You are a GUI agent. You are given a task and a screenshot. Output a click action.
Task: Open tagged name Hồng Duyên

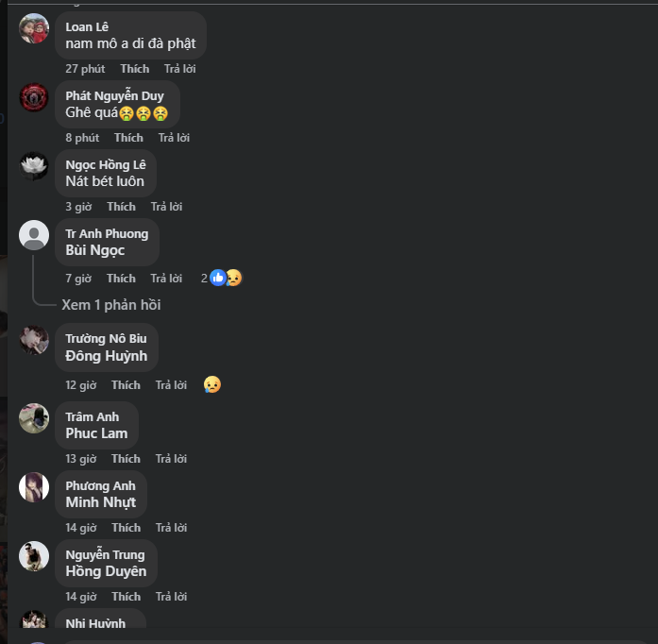(x=106, y=571)
